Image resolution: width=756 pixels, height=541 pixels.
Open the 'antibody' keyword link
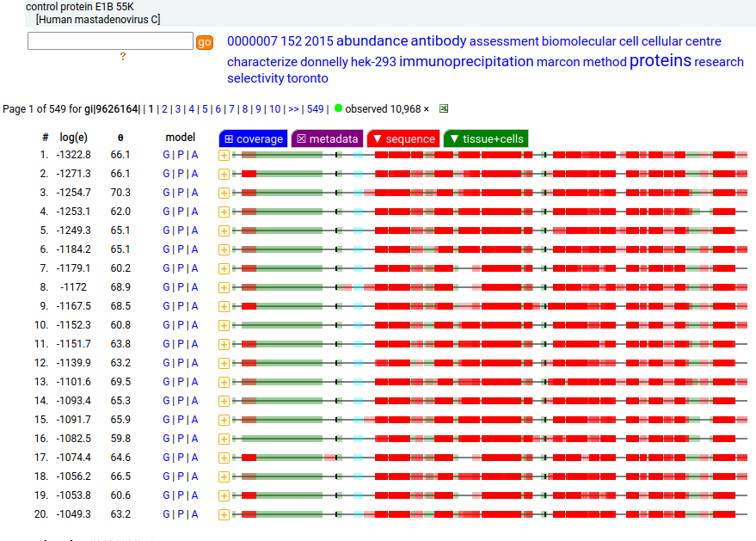(439, 41)
